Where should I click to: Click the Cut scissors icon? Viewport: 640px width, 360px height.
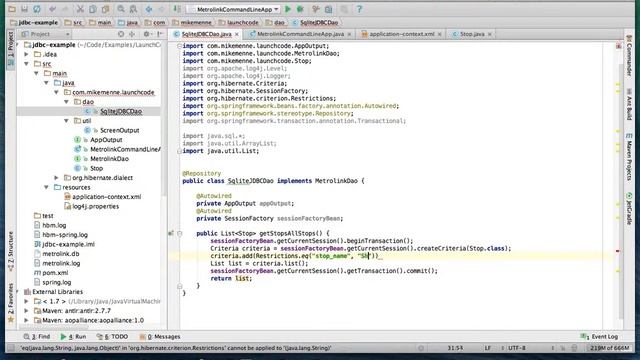pyautogui.click(x=80, y=9)
